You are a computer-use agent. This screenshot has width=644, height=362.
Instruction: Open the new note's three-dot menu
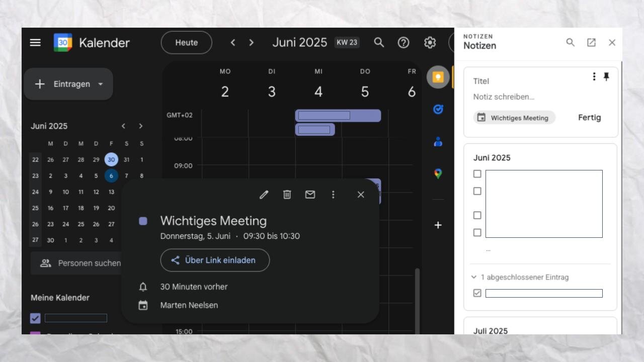point(594,76)
